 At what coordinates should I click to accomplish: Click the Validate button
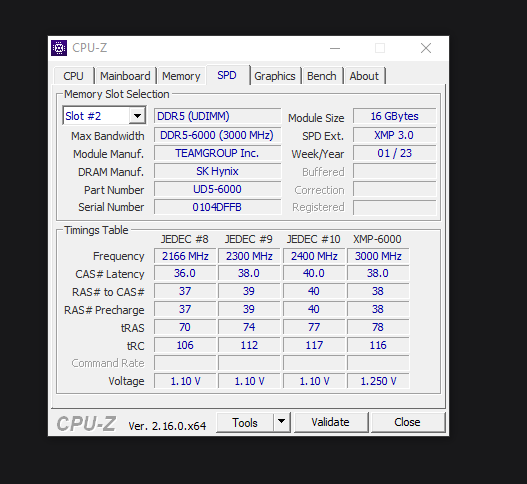[x=331, y=422]
